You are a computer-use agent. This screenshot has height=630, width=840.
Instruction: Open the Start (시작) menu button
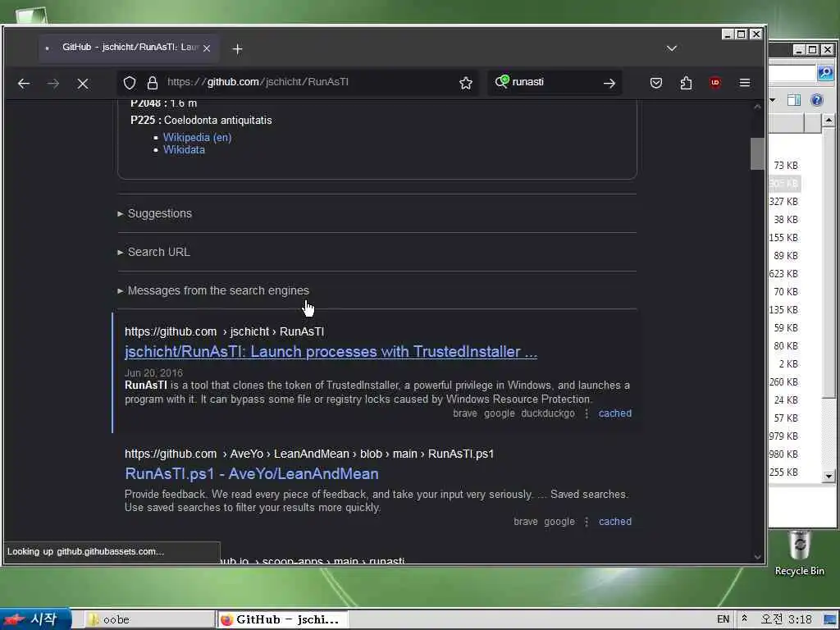click(x=34, y=619)
